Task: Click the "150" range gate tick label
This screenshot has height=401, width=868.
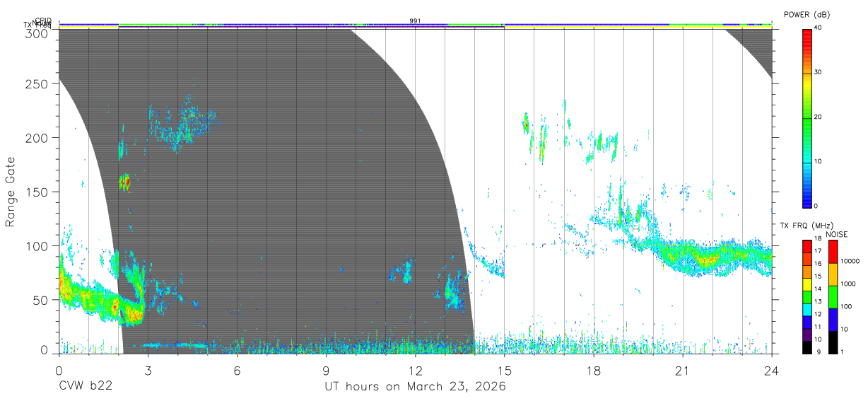Action: [x=37, y=192]
